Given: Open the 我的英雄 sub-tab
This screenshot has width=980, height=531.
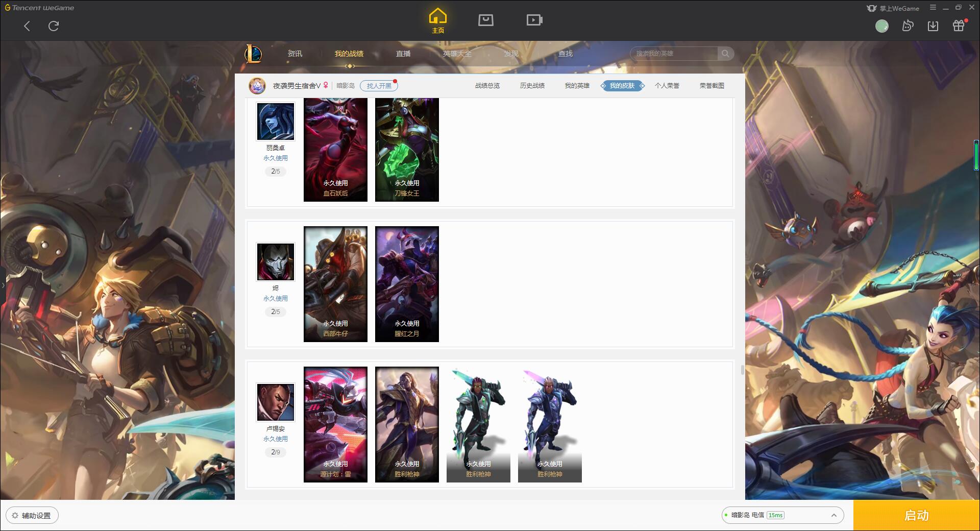Looking at the screenshot, I should coord(577,86).
